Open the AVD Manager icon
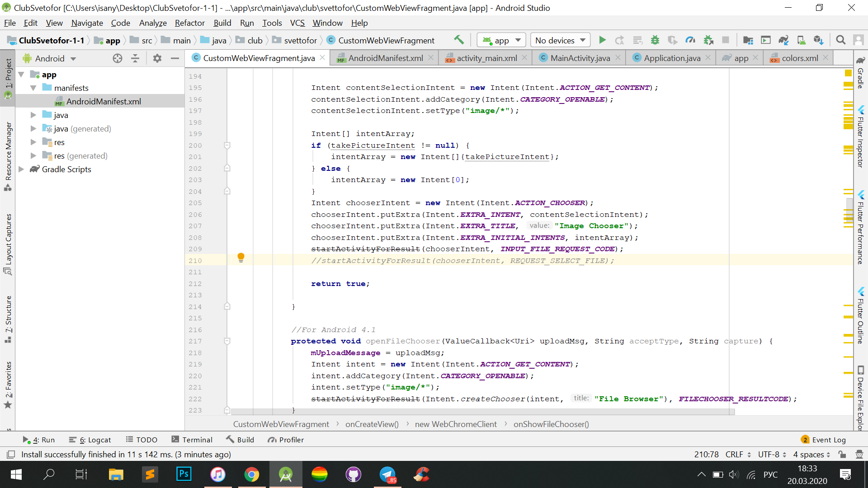Viewport: 868px width, 488px height. (801, 40)
